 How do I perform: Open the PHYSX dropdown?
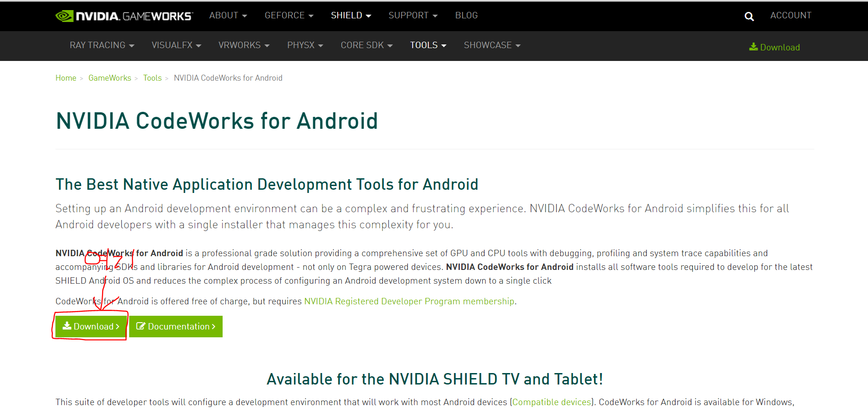coord(305,45)
